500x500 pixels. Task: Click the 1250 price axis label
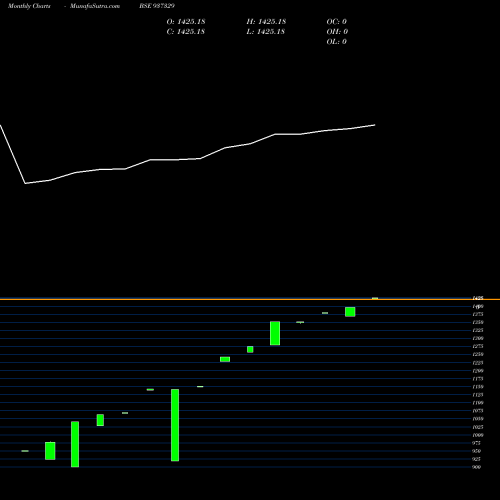tap(478, 354)
